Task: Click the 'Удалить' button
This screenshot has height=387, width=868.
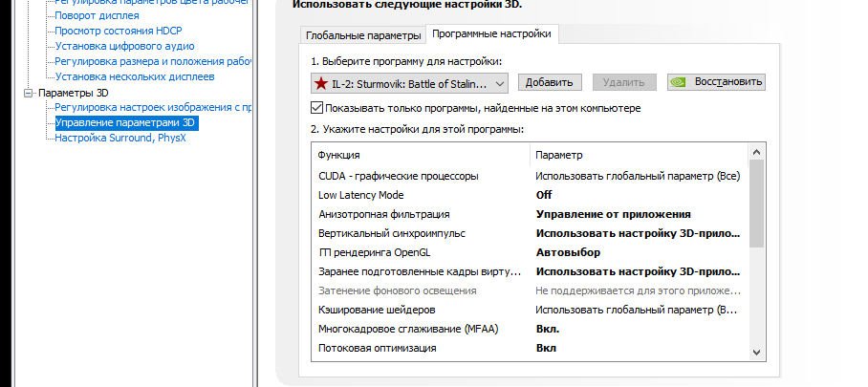Action: (624, 83)
